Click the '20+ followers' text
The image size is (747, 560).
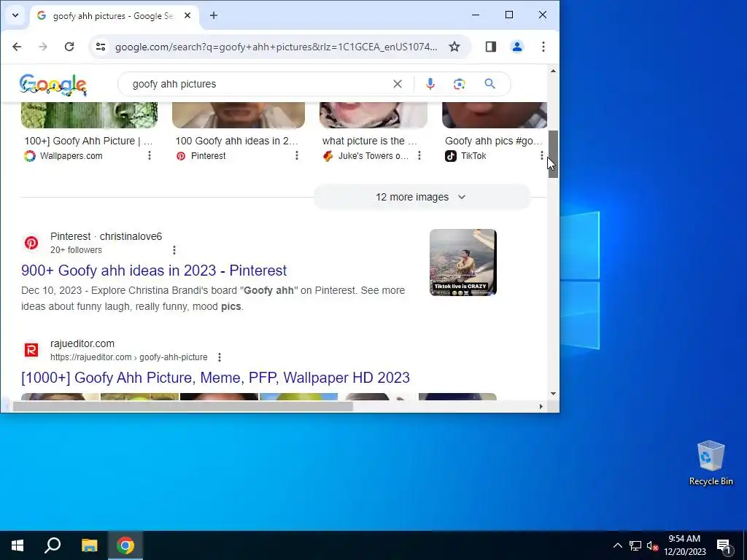(x=76, y=250)
